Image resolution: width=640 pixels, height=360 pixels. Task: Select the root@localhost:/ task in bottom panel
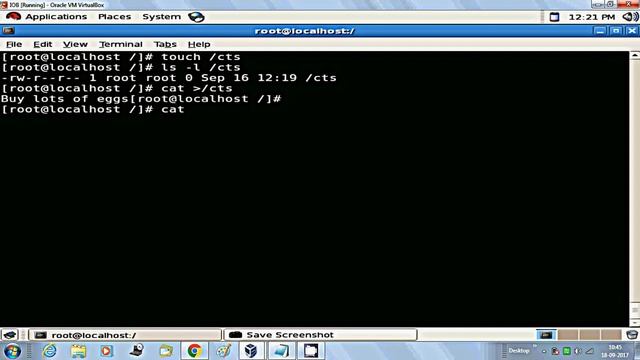125,335
